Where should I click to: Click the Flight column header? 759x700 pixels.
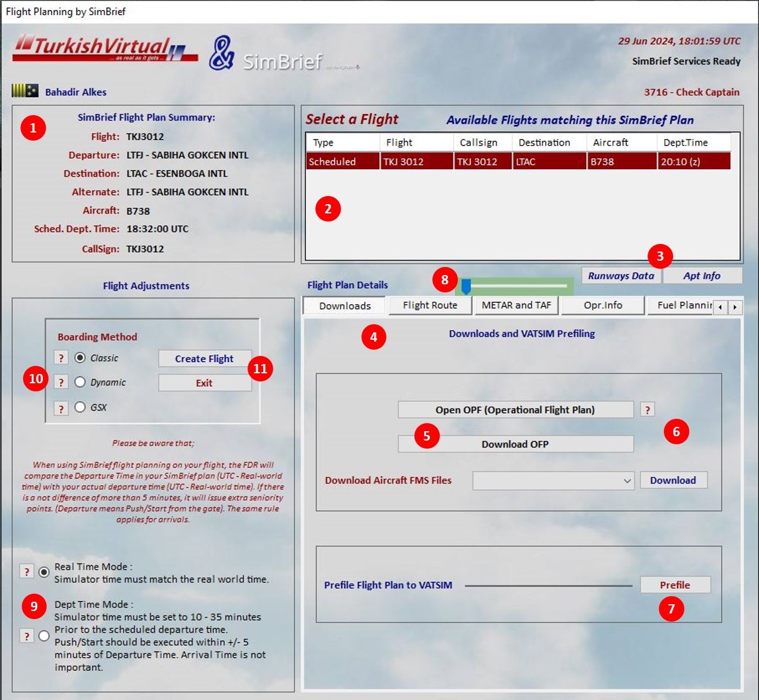tap(417, 142)
